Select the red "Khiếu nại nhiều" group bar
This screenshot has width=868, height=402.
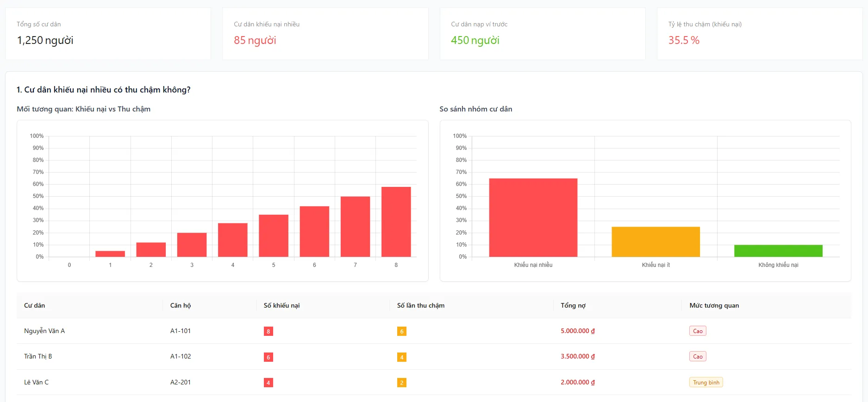pos(533,217)
